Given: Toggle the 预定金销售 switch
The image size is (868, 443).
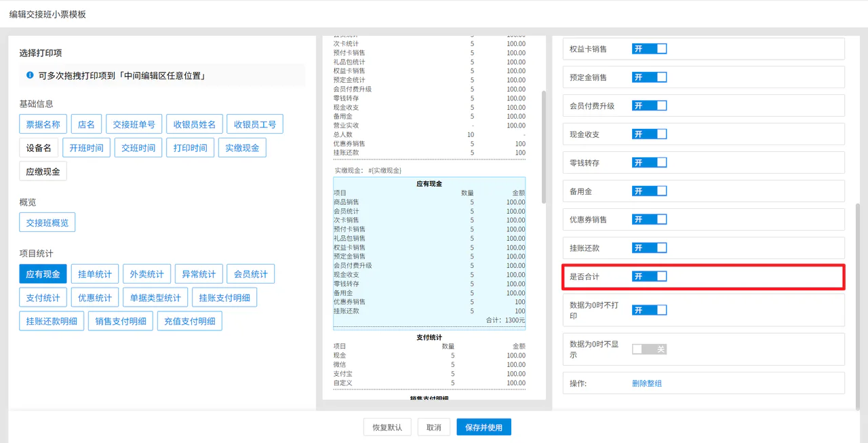Looking at the screenshot, I should tap(650, 77).
